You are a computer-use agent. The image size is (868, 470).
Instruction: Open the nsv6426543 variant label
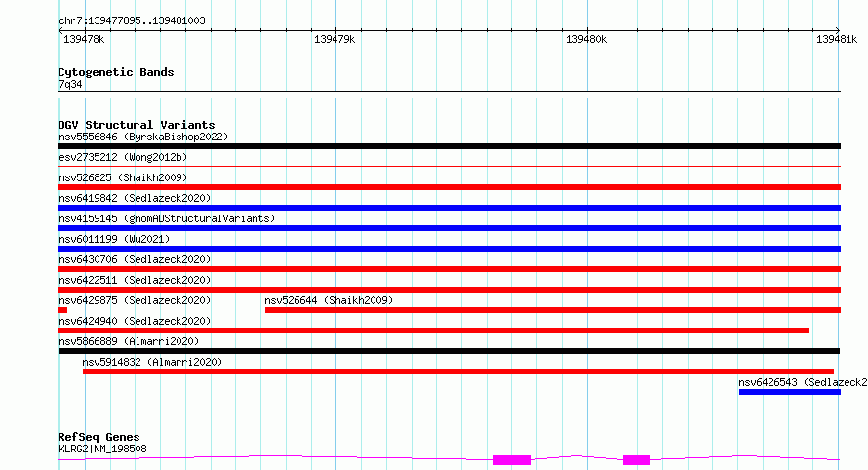click(804, 382)
